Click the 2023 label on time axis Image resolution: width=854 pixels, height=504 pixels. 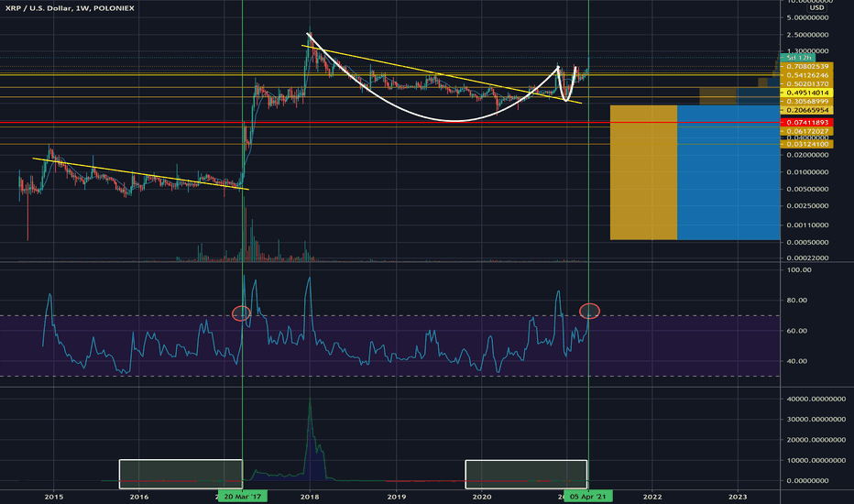point(738,497)
